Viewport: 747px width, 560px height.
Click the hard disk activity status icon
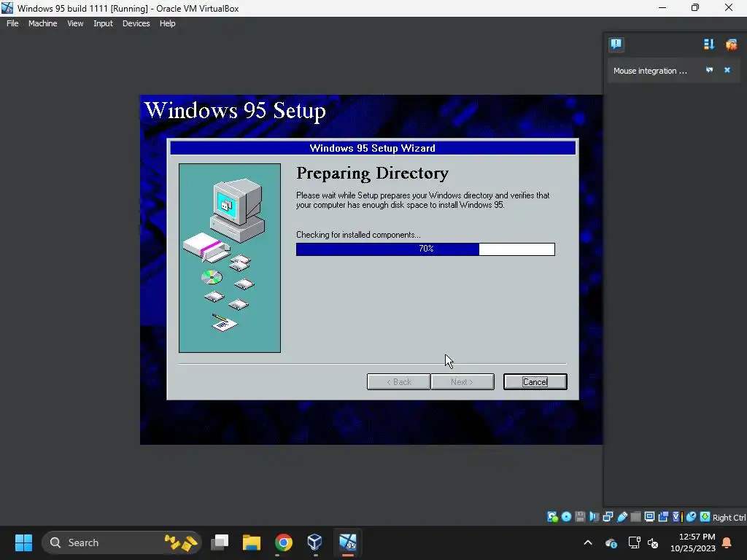point(553,517)
